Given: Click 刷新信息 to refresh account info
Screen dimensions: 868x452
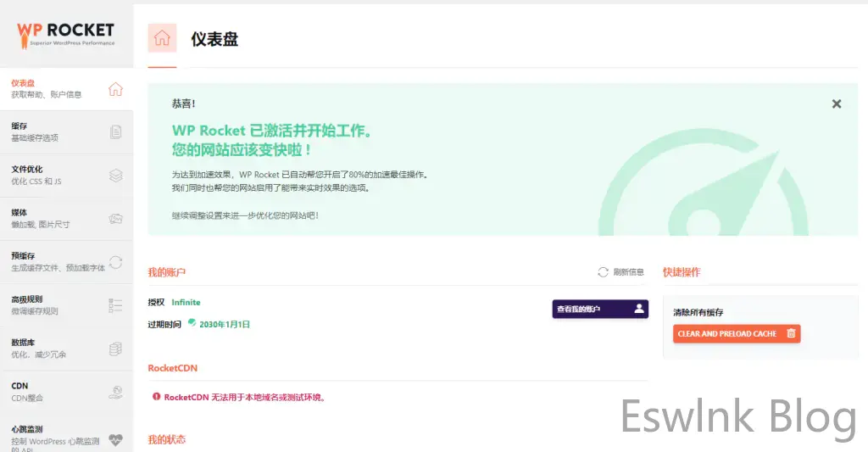Looking at the screenshot, I should tap(621, 272).
